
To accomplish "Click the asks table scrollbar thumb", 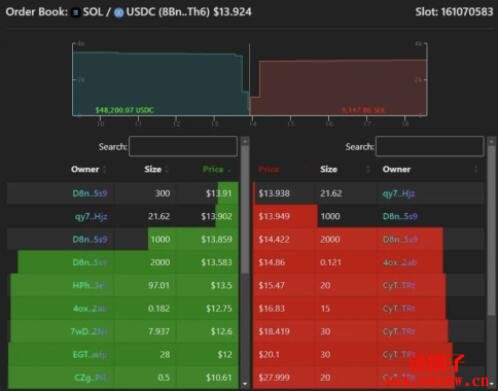I will 491,230.
